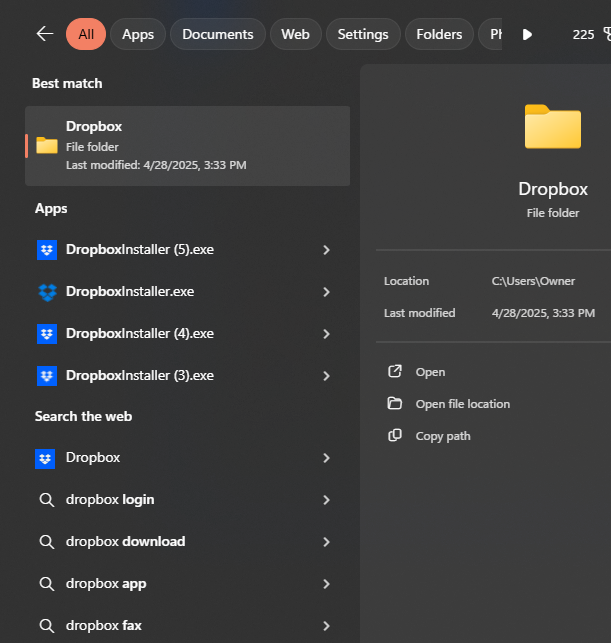Click the Dropbox icon next to DropboxInstaller (3).exe
Viewport: 611px width, 643px height.
(x=46, y=376)
